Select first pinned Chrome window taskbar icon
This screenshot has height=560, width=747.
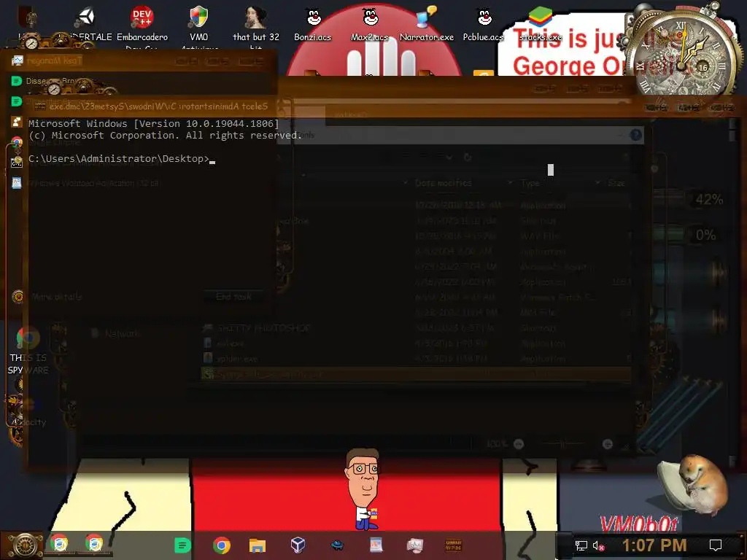59,544
